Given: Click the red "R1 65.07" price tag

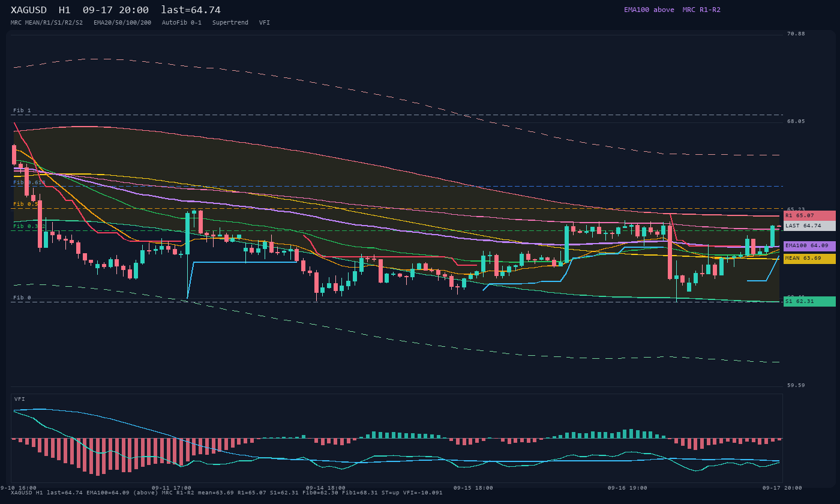Looking at the screenshot, I should pyautogui.click(x=809, y=215).
